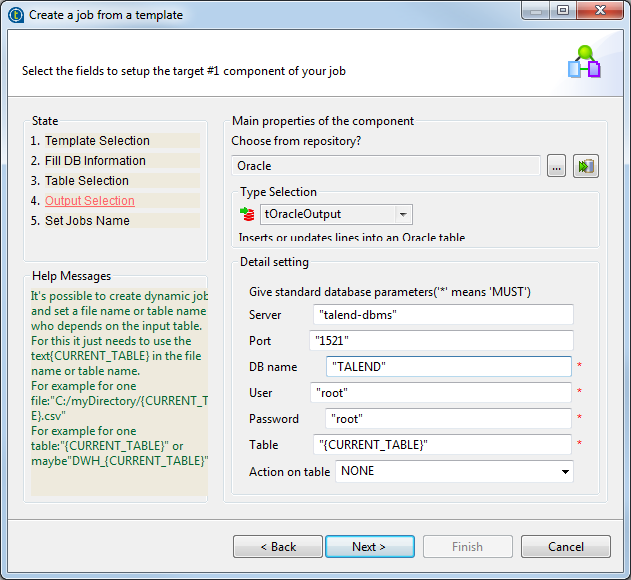This screenshot has height=580, width=631.
Task: Focus the Port input field
Action: [x=440, y=341]
